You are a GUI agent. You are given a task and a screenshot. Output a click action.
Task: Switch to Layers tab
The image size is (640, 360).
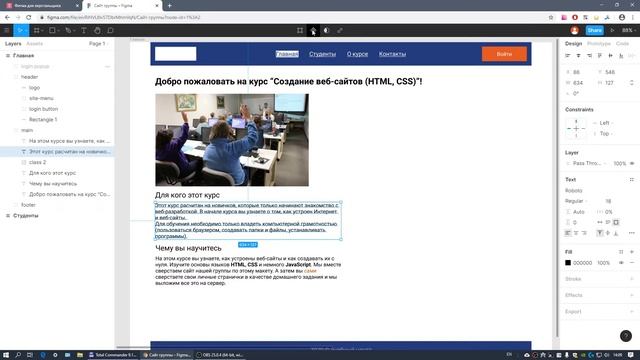coord(13,44)
